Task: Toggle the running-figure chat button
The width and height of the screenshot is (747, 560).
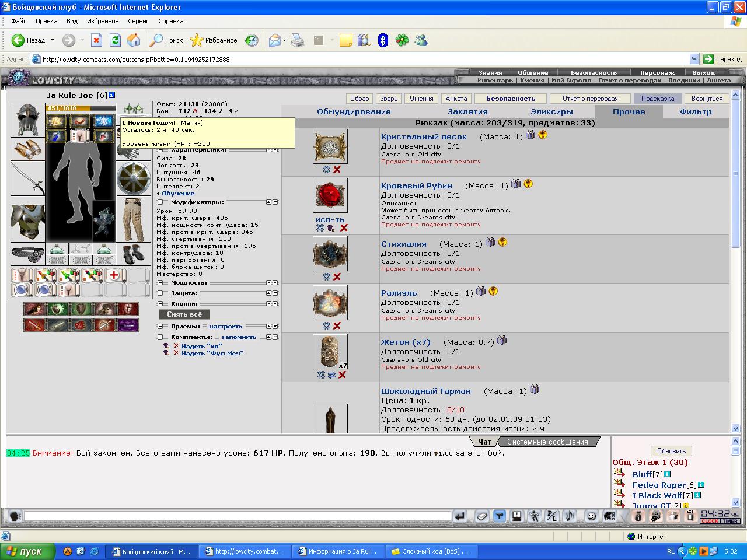Action: [535, 516]
